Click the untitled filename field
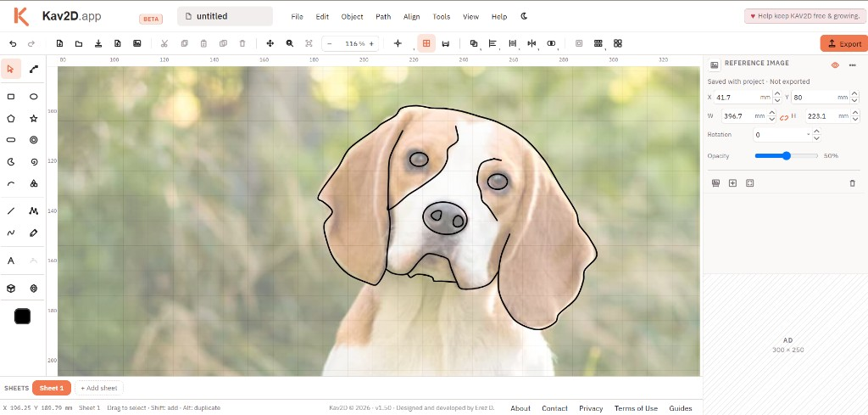The image size is (868, 415). [x=225, y=16]
